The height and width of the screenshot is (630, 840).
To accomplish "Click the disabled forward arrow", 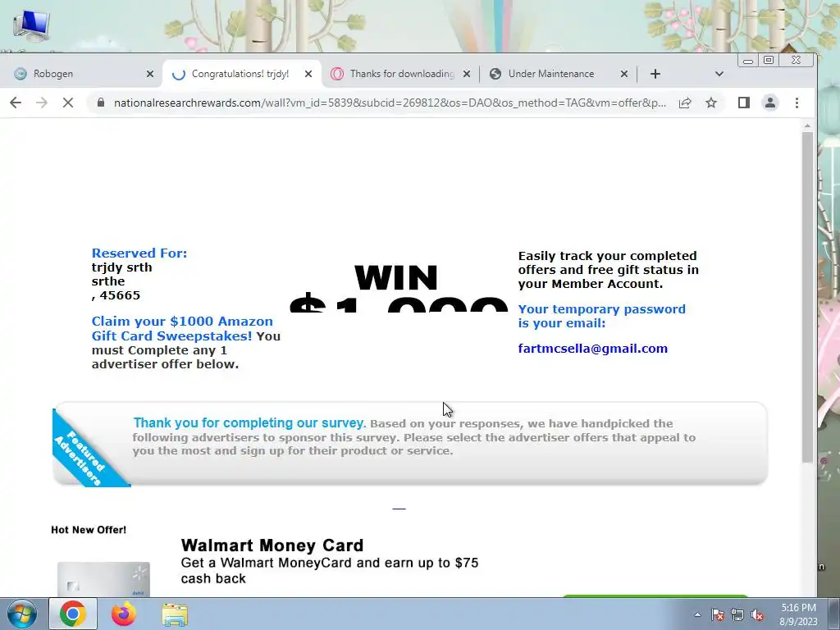I will pos(42,103).
